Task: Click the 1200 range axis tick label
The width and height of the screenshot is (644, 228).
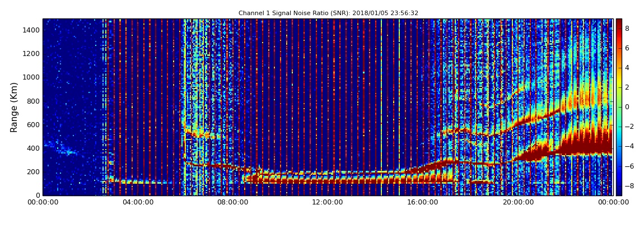Action: click(x=31, y=54)
